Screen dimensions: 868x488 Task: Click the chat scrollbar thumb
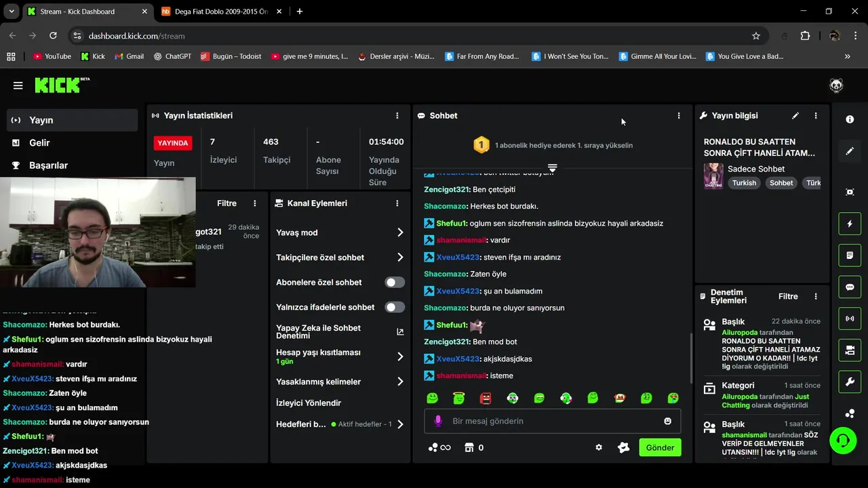[691, 357]
